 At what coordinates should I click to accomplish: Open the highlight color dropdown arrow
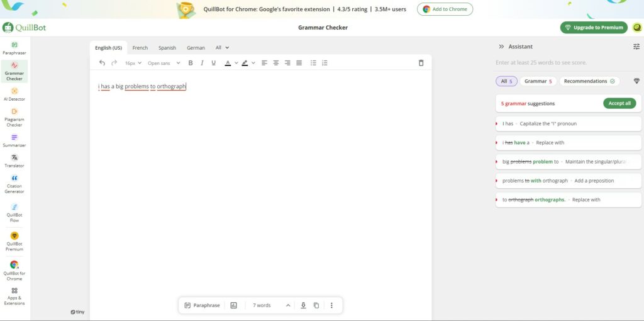(x=253, y=63)
